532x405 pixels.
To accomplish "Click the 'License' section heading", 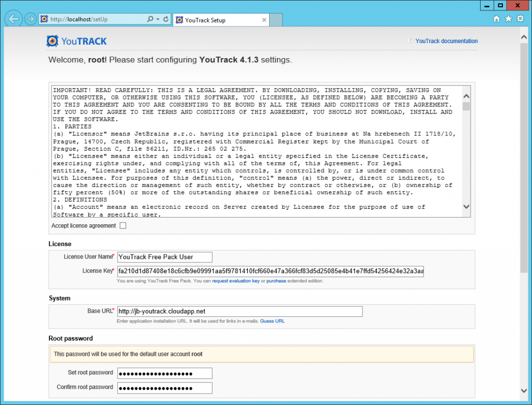I will coord(60,244).
